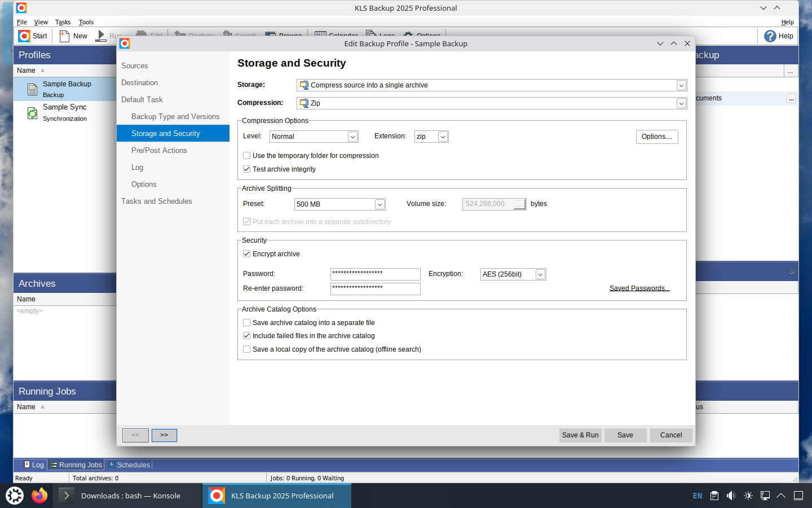Open the Extension dropdown
This screenshot has height=508, width=812.
(x=443, y=137)
